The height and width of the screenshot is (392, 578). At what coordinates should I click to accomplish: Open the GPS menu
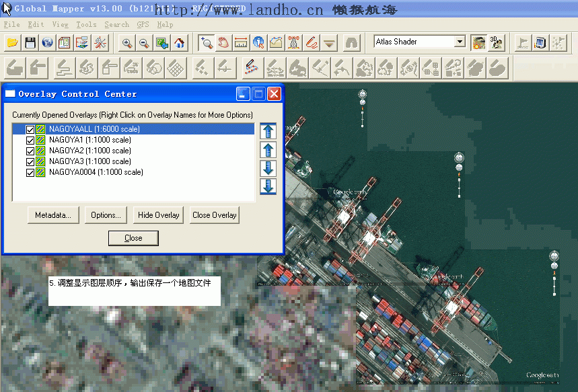[x=143, y=25]
